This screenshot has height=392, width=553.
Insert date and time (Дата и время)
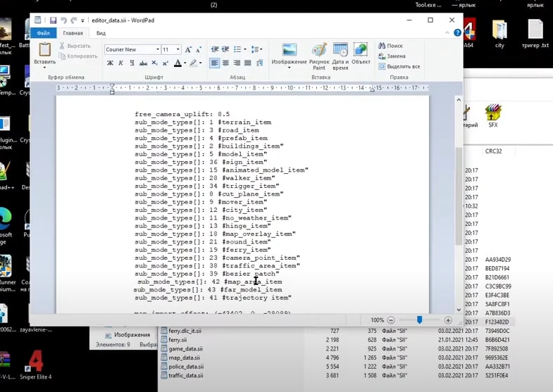[340, 56]
